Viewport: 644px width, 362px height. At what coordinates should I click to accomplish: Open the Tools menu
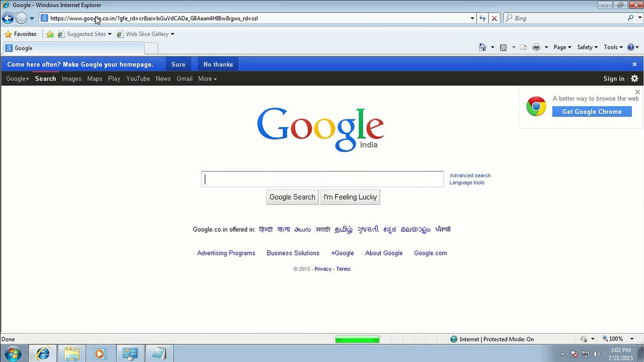click(x=613, y=47)
